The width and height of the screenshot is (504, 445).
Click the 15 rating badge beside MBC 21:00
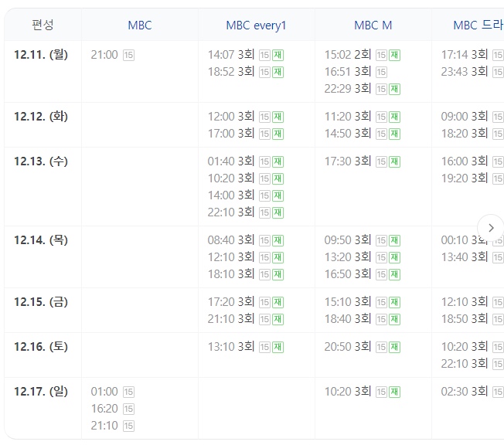tap(128, 56)
